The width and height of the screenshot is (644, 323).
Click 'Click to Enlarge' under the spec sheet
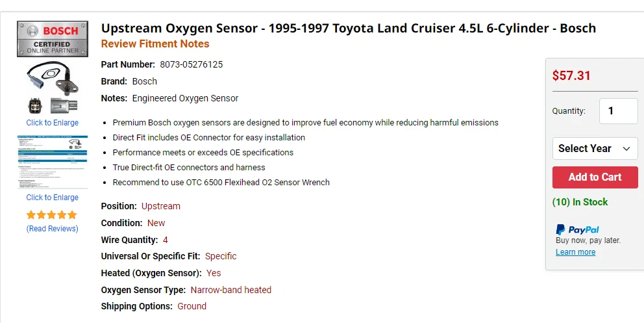coord(52,198)
